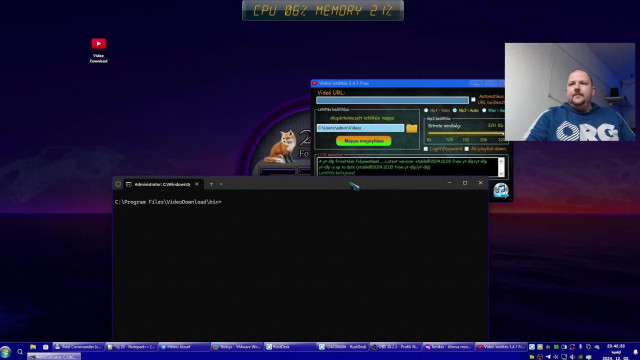Select the Administrator terminal tab
This screenshot has width=640, height=360.
162,184
